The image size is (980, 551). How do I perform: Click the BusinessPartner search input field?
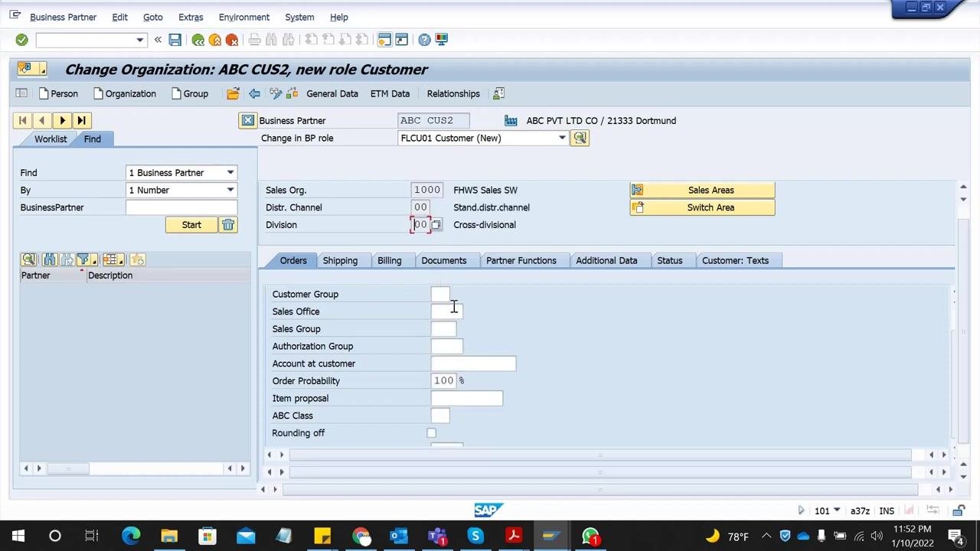point(181,207)
